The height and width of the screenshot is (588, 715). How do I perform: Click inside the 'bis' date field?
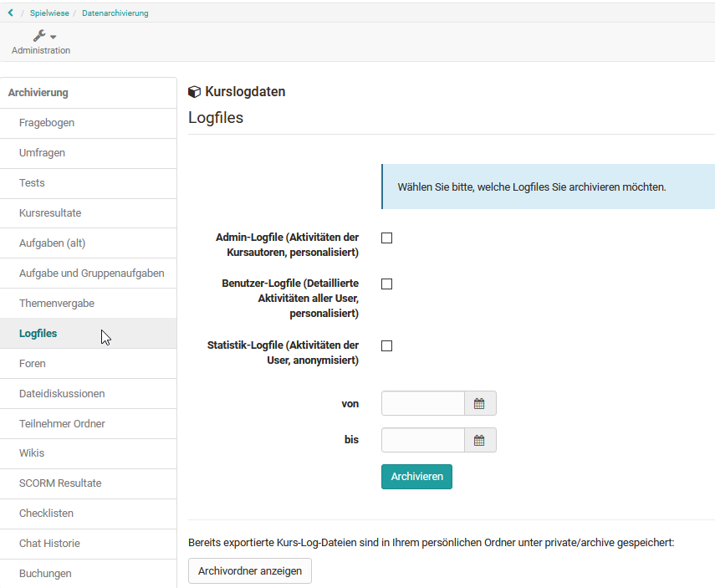pos(422,440)
